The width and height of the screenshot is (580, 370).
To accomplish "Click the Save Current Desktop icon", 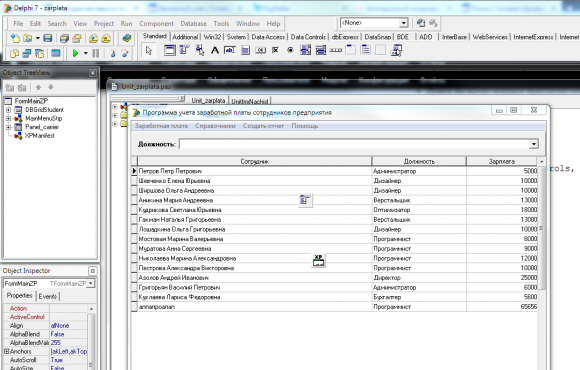I will click(421, 23).
